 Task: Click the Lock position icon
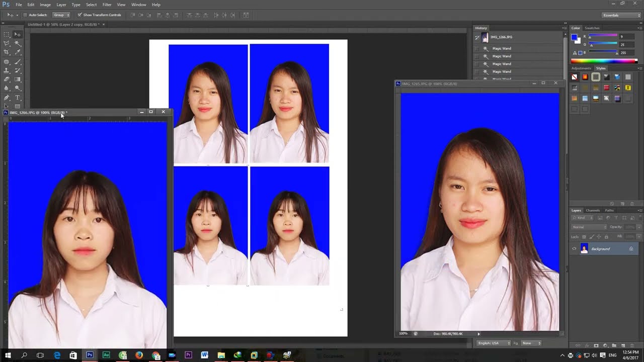(599, 237)
